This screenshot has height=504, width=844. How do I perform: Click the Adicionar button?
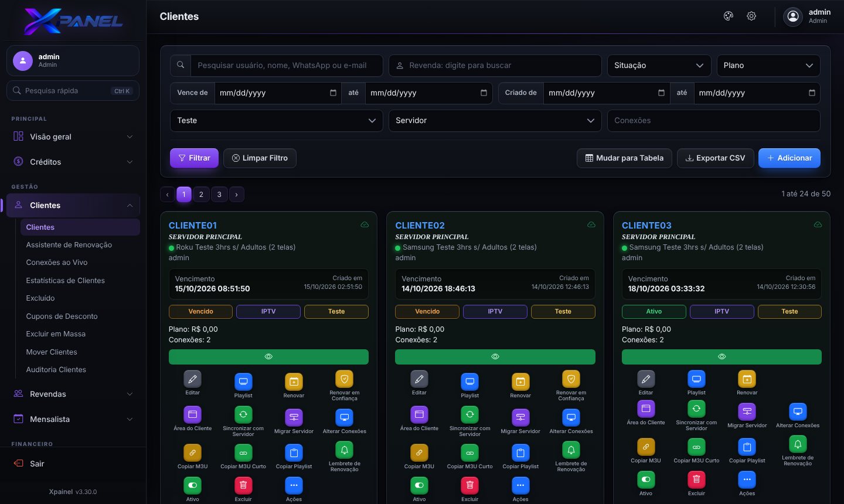789,158
